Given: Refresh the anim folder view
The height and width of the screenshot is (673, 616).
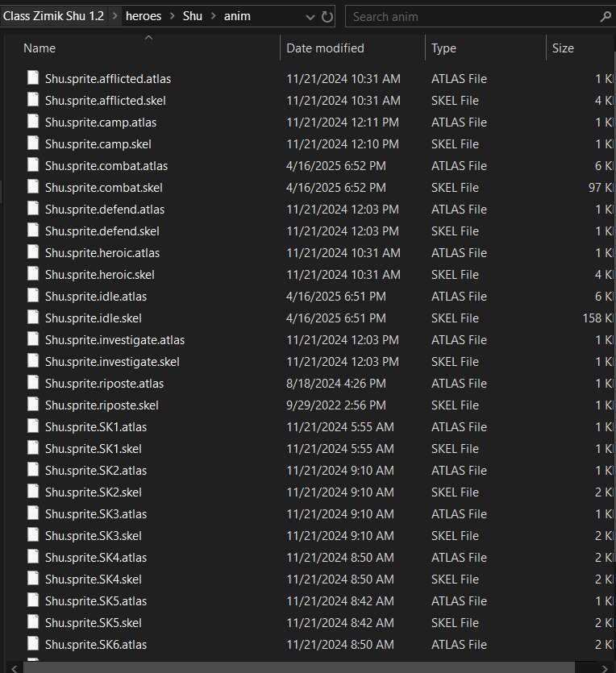Looking at the screenshot, I should (327, 17).
